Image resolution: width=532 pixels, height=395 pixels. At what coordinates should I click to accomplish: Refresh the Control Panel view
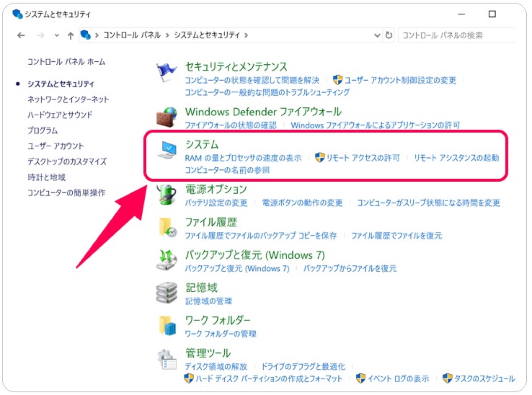[389, 35]
